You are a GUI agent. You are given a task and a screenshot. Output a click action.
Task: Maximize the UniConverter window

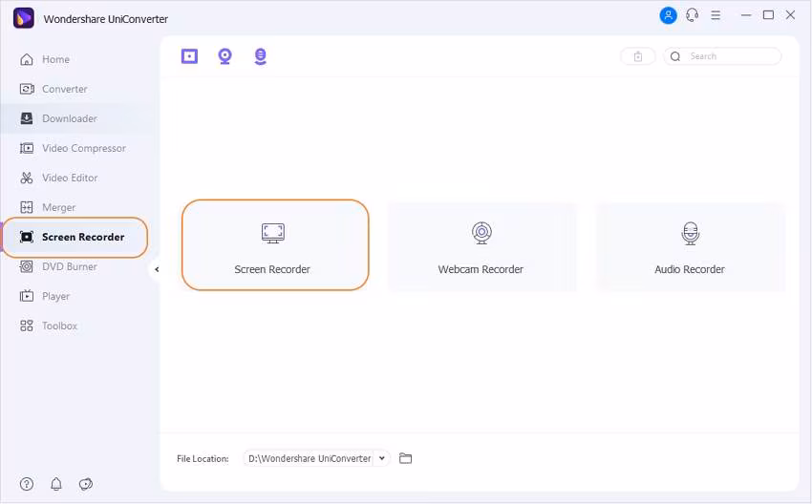[x=768, y=15]
